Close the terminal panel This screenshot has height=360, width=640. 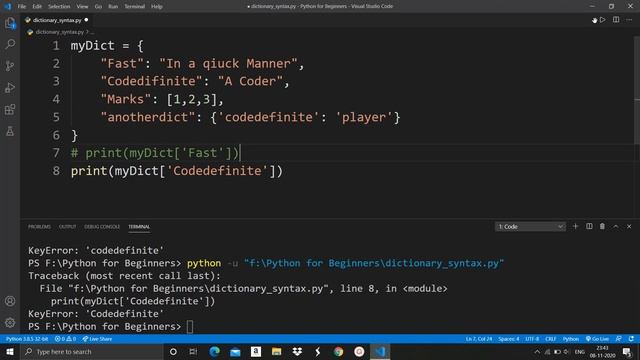coord(629,226)
